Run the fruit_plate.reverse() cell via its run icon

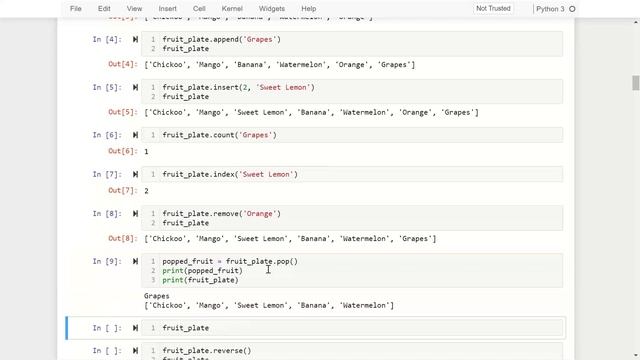point(135,351)
